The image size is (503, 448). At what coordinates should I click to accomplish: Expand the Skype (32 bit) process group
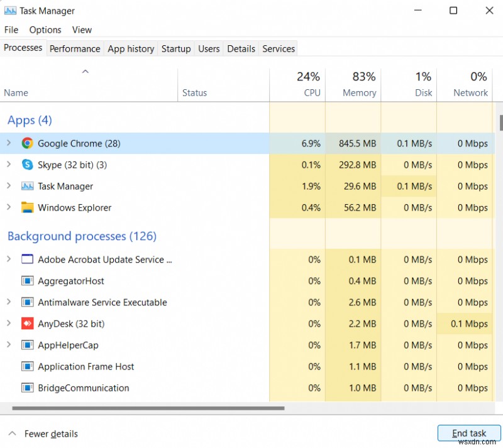click(x=8, y=165)
